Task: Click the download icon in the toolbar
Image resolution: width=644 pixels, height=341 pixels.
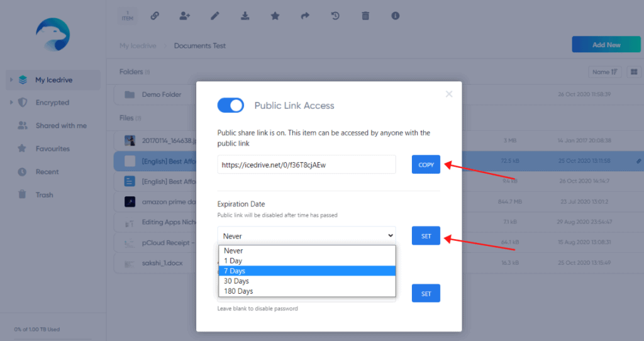Action: pyautogui.click(x=245, y=16)
